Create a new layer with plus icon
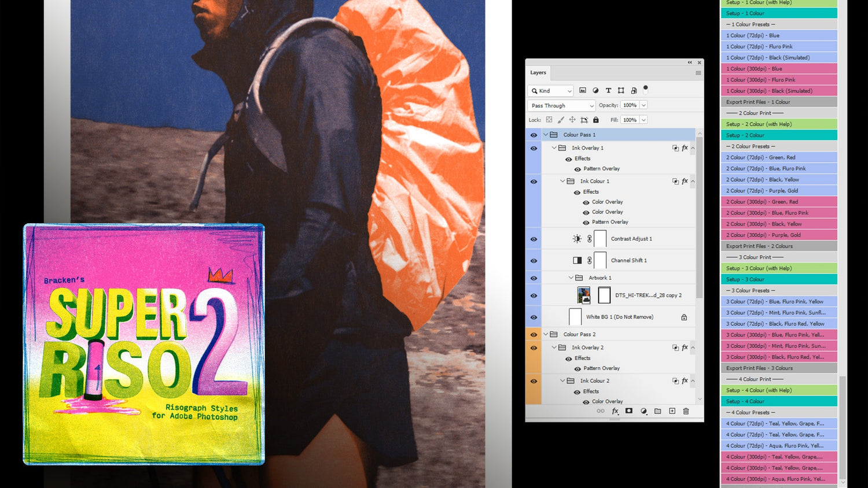Viewport: 868px width, 488px height. point(672,411)
